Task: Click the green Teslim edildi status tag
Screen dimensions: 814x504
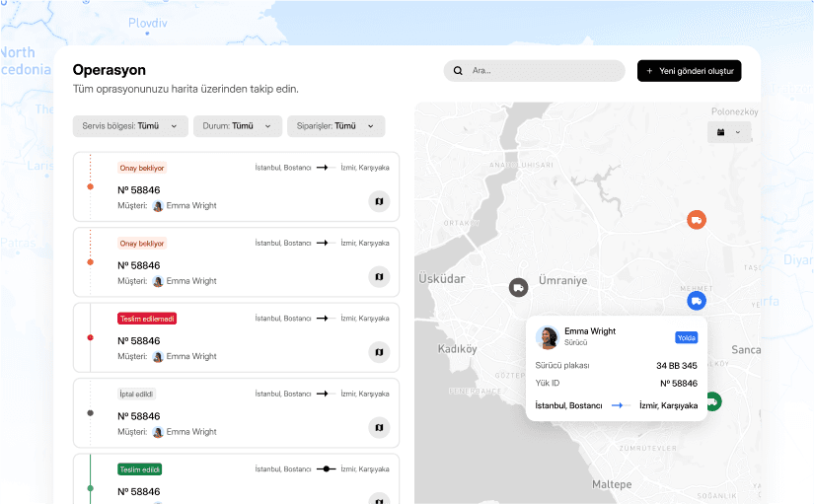Action: (x=140, y=469)
